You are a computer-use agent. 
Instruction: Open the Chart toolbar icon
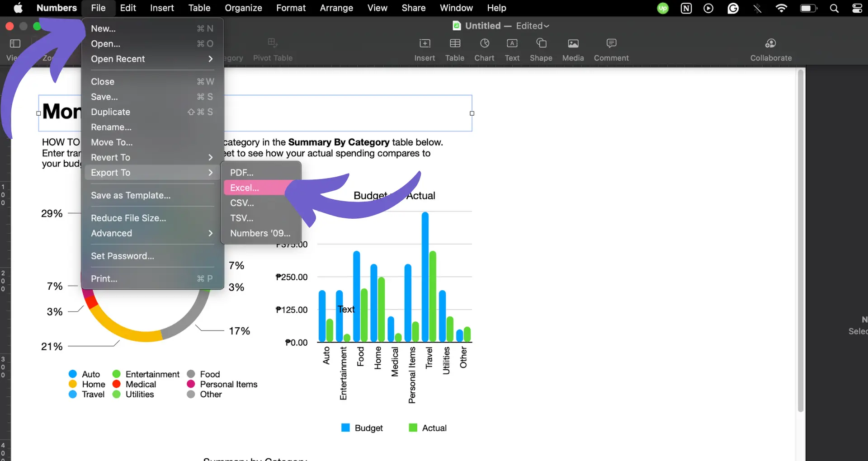(x=484, y=43)
